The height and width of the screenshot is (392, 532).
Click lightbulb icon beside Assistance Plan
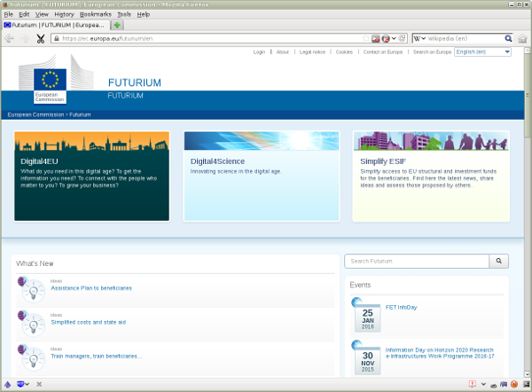[x=33, y=290]
